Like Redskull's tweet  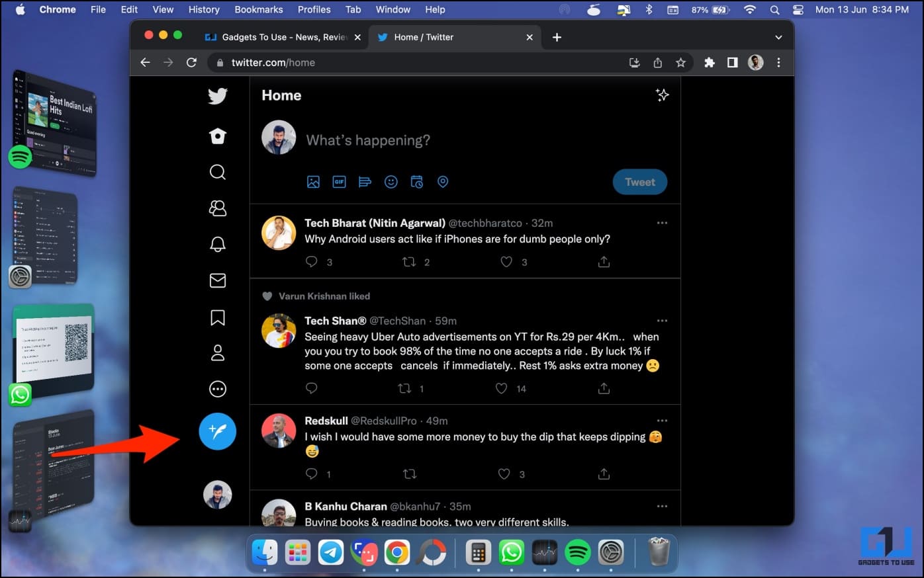pyautogui.click(x=504, y=474)
